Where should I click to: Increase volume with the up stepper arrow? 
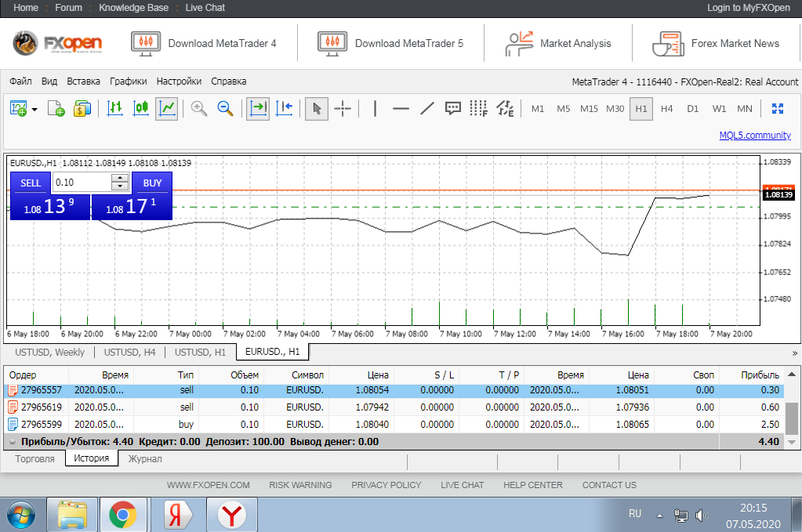[120, 178]
